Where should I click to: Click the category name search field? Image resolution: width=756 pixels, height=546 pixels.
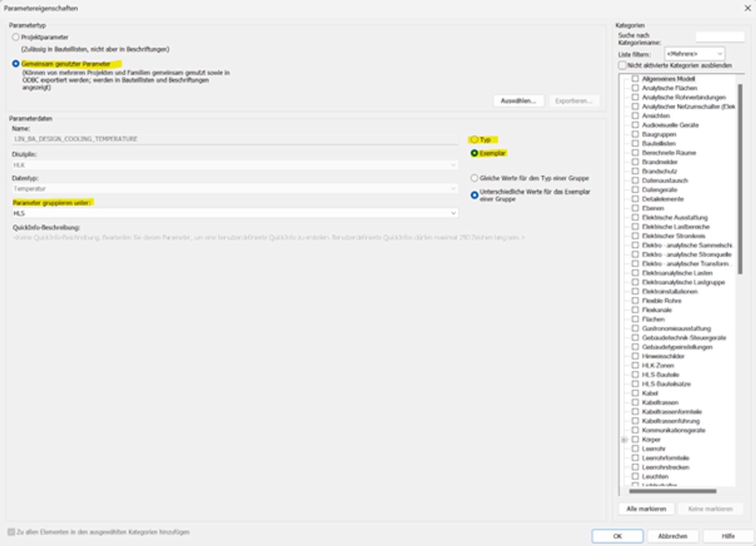pos(720,37)
